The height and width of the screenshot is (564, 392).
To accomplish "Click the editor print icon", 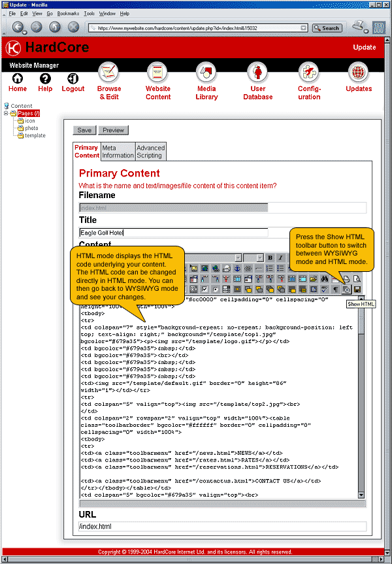I will [x=346, y=279].
